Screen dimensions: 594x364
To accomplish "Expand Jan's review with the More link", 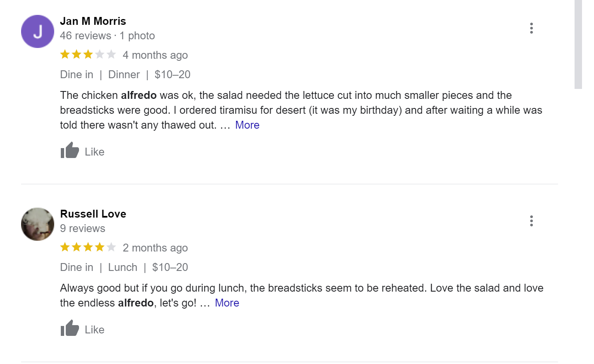I will pos(247,125).
